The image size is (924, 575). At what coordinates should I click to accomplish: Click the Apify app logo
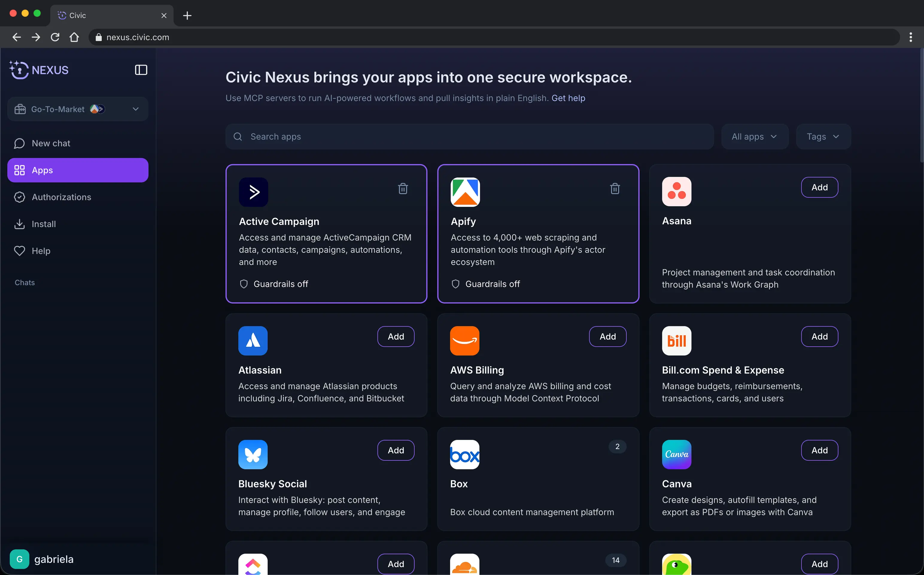tap(465, 192)
